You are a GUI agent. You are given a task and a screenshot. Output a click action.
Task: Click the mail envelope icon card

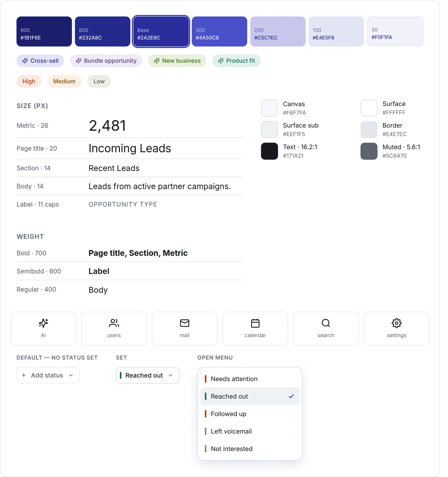185,328
